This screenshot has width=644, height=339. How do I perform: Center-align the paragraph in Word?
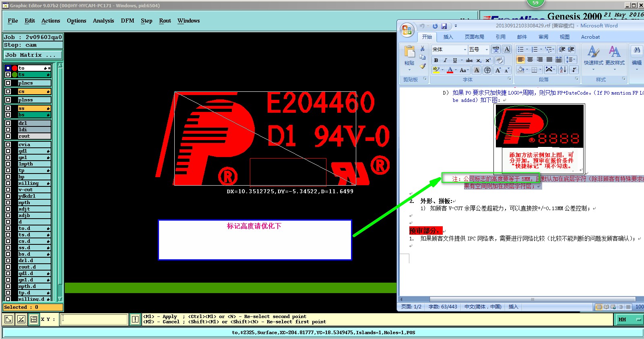click(x=530, y=60)
